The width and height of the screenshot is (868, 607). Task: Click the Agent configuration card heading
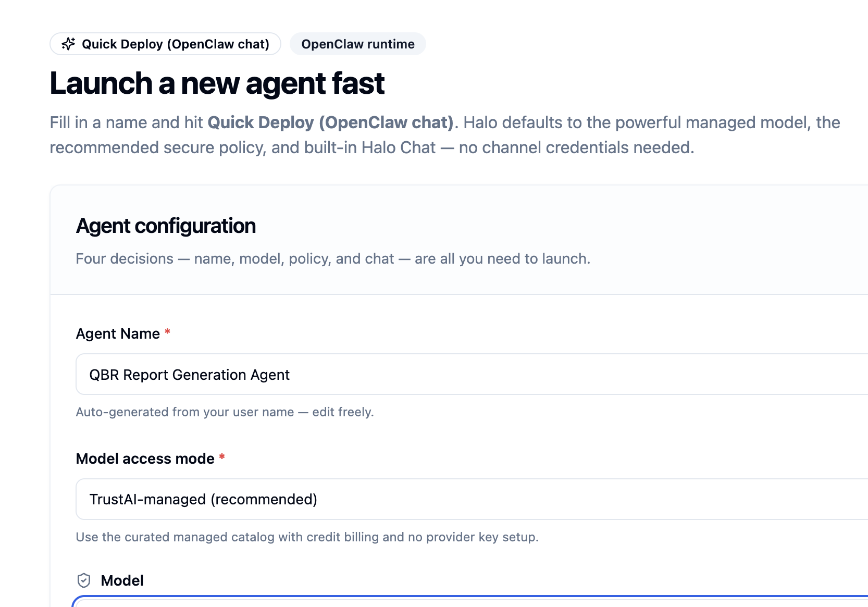tap(166, 226)
